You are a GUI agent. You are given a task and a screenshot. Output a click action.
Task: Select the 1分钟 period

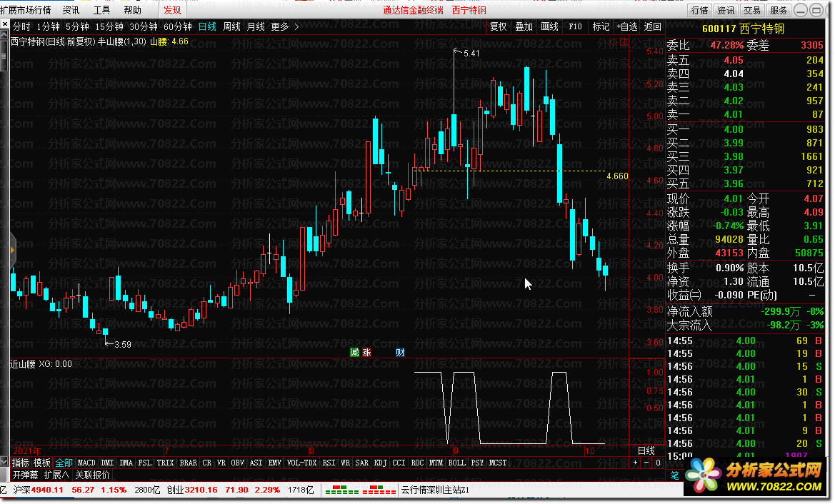[x=49, y=26]
